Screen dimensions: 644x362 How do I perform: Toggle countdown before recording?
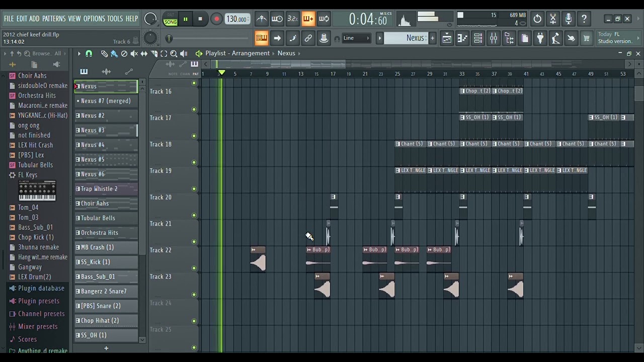tap(293, 19)
